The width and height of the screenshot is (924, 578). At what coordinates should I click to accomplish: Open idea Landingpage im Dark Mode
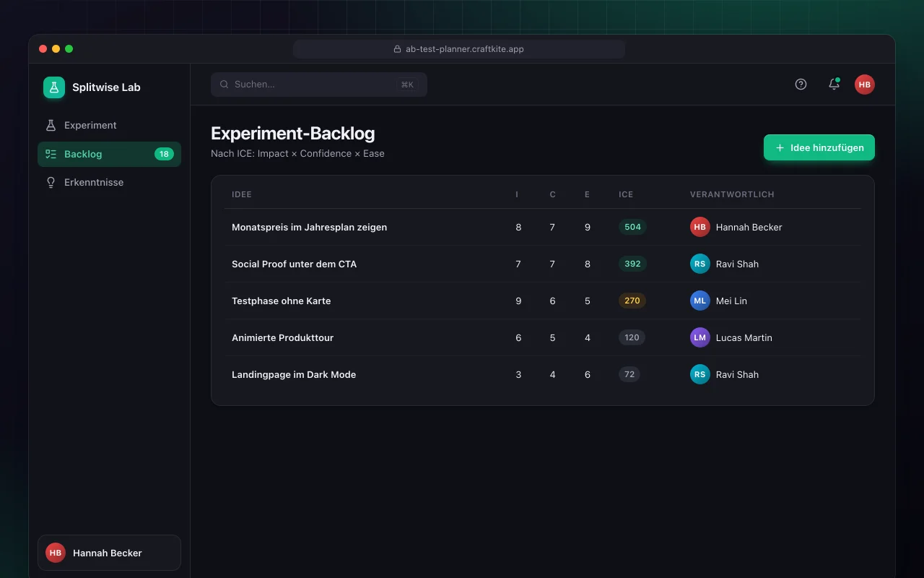pos(294,374)
